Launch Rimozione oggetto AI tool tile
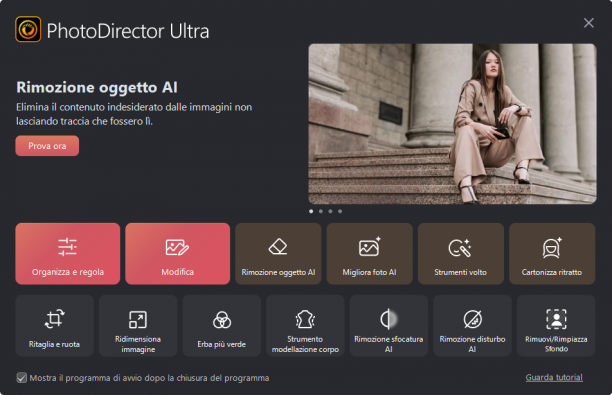Image resolution: width=612 pixels, height=395 pixels. point(278,254)
